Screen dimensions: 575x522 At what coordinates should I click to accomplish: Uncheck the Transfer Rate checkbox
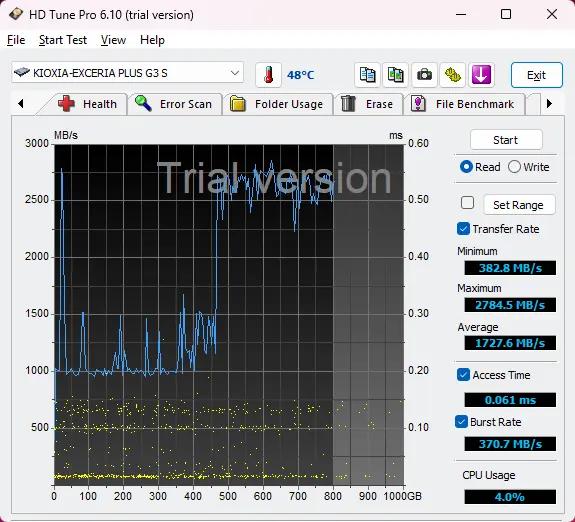coord(463,229)
